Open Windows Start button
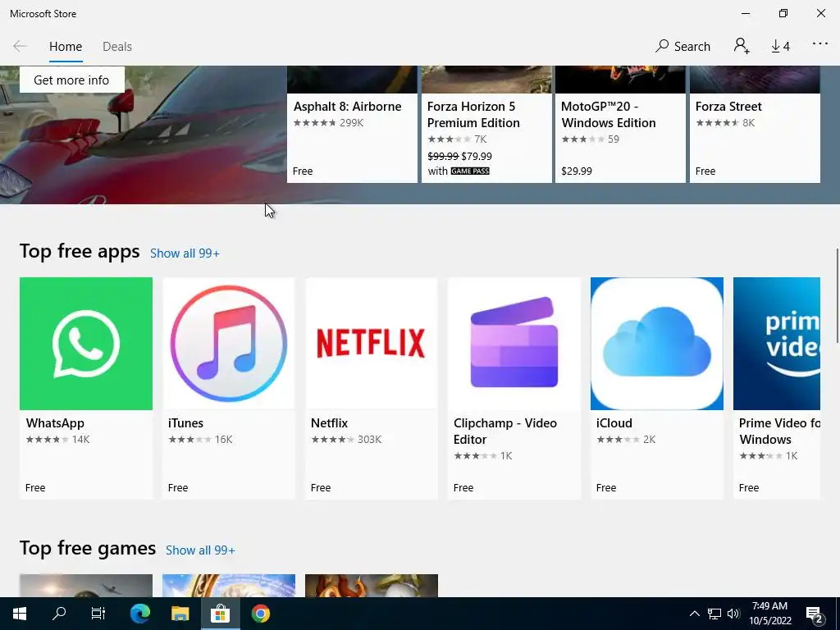 tap(20, 614)
